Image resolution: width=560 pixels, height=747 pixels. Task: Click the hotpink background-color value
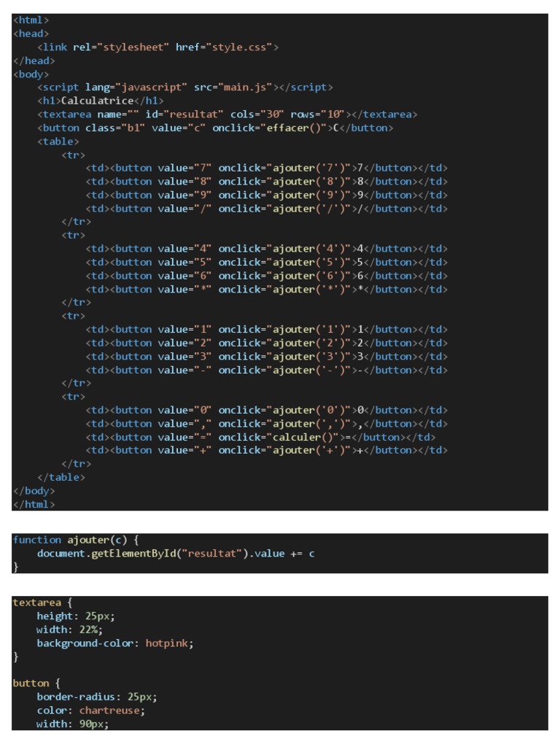tap(169, 643)
